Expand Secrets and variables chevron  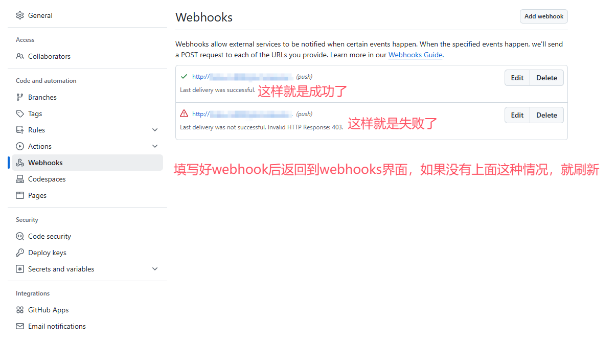click(155, 269)
